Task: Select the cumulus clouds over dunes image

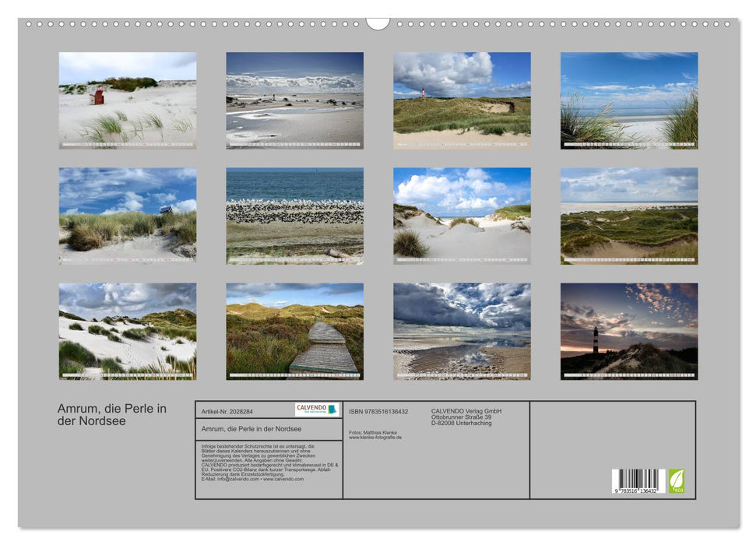Action: point(461,212)
